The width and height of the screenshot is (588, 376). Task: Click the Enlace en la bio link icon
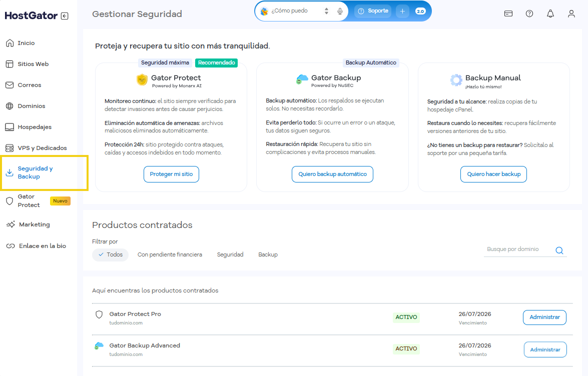point(11,246)
